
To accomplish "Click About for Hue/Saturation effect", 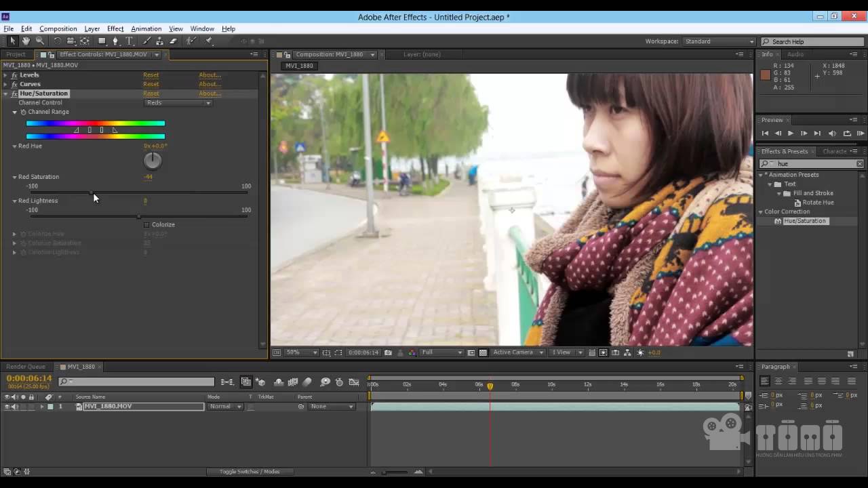I will click(210, 94).
